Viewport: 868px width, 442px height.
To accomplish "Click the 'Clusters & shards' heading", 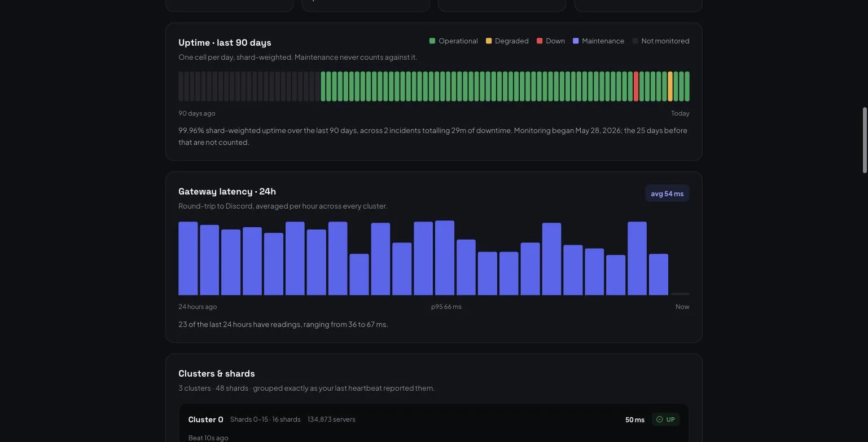I will pos(217,374).
